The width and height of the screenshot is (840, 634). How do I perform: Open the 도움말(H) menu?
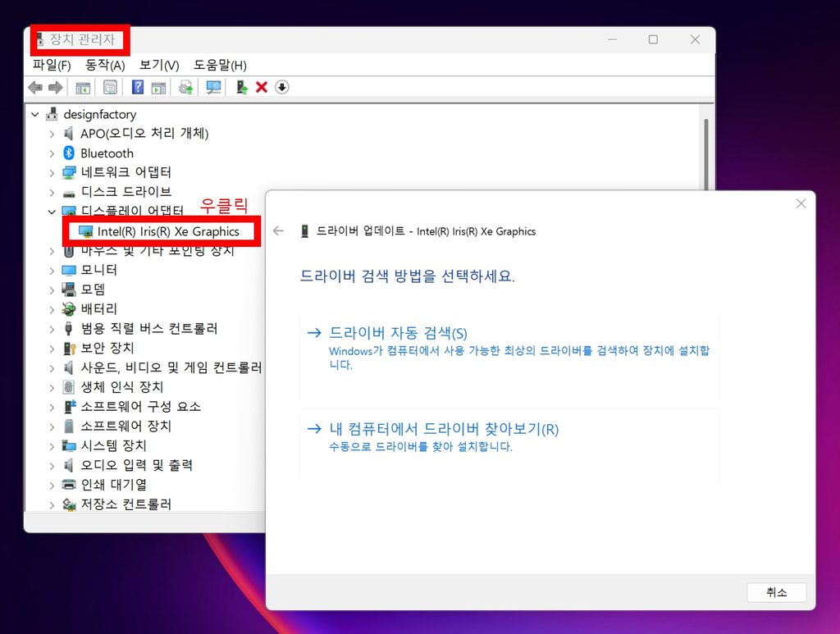click(x=220, y=66)
